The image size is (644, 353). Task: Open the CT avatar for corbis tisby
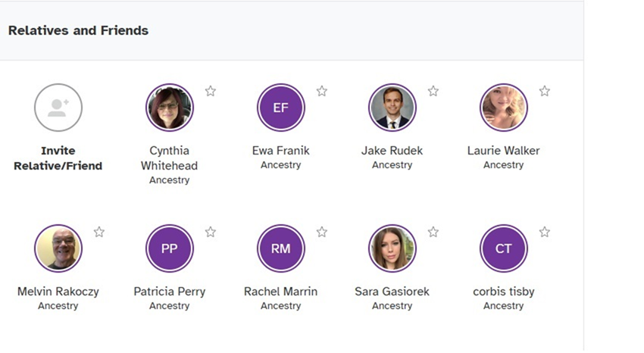(504, 248)
